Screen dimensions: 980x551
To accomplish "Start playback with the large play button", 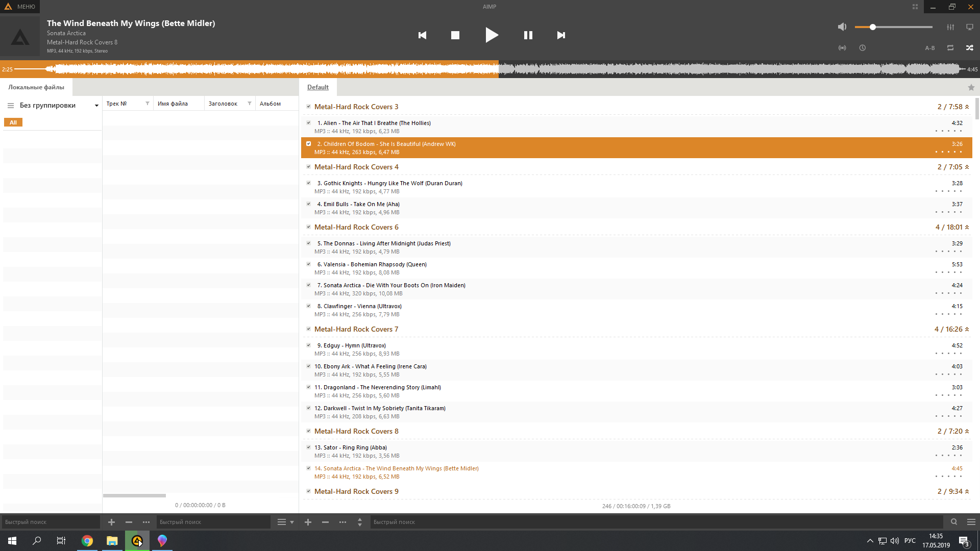I will [492, 35].
